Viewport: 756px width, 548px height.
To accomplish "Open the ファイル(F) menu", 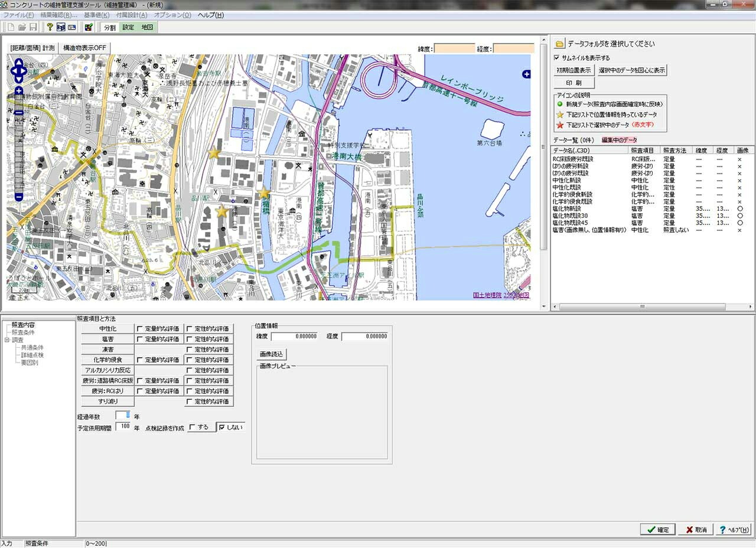I will (19, 15).
